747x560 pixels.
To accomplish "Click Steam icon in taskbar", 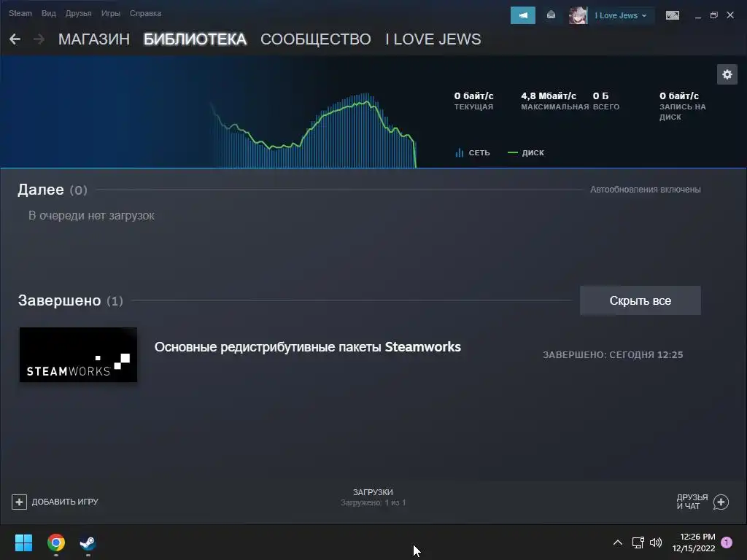I will tap(88, 542).
